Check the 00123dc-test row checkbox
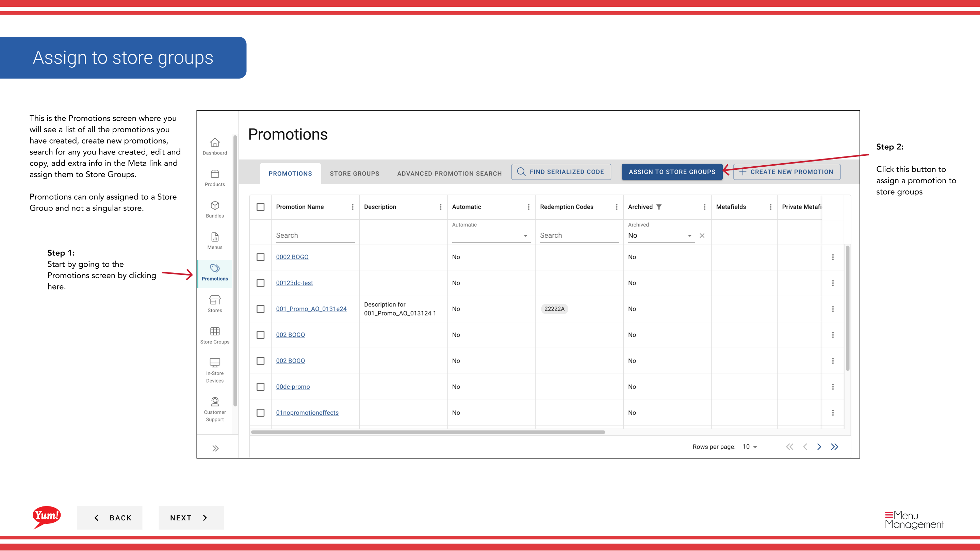 [261, 283]
